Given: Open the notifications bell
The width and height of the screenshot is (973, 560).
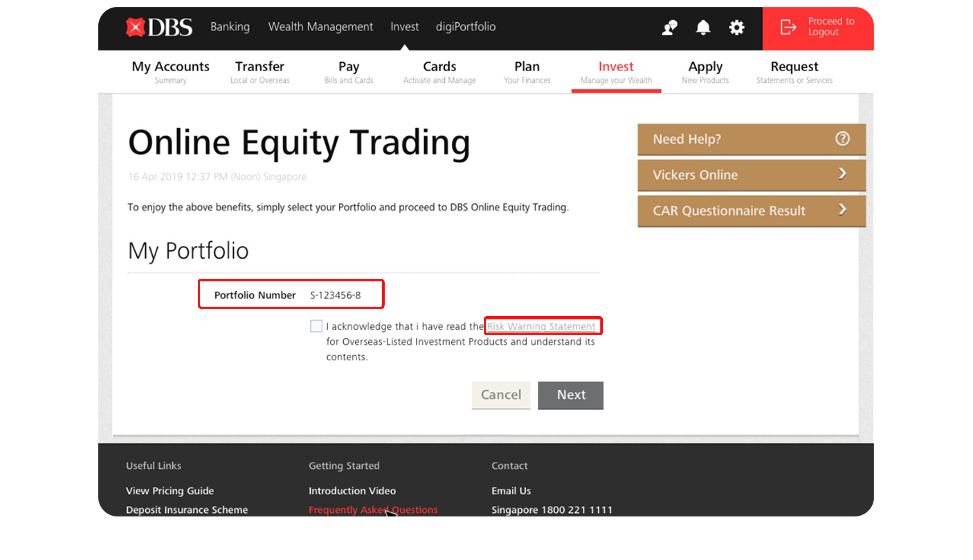Looking at the screenshot, I should [x=703, y=27].
